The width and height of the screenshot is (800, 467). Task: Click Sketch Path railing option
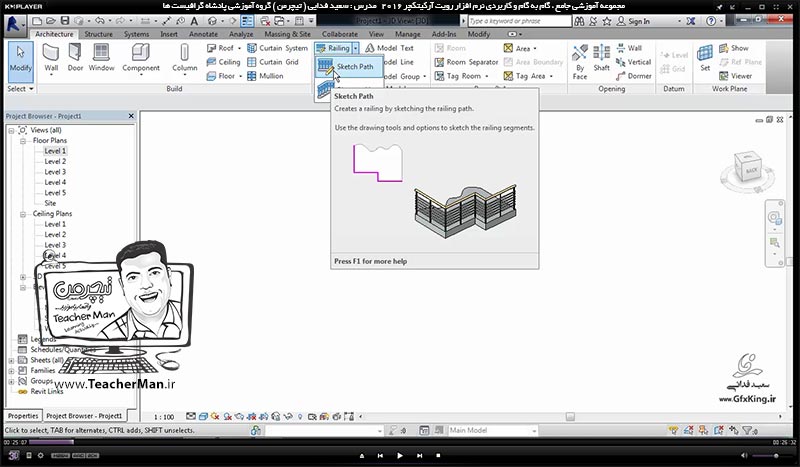(x=348, y=66)
